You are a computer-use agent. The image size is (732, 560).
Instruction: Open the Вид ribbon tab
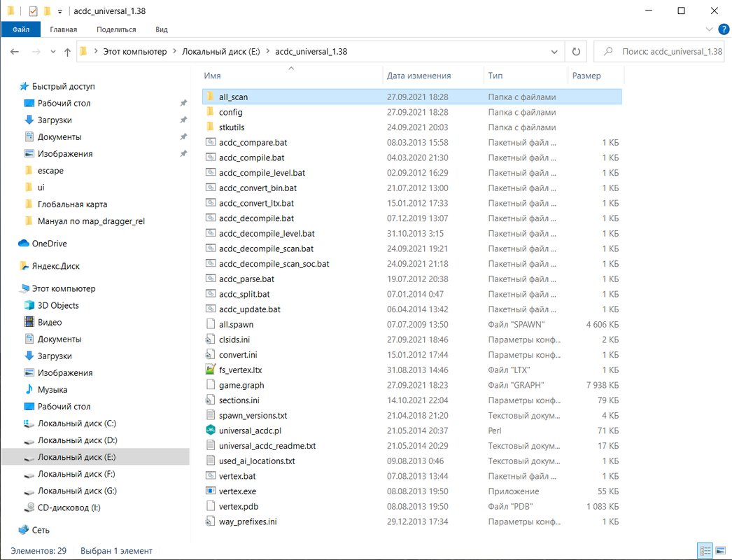162,29
